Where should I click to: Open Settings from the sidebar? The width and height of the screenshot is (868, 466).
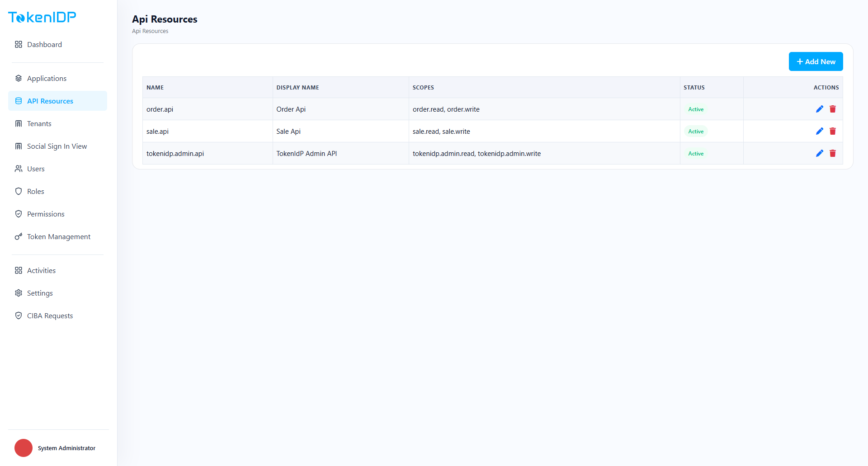(57, 293)
